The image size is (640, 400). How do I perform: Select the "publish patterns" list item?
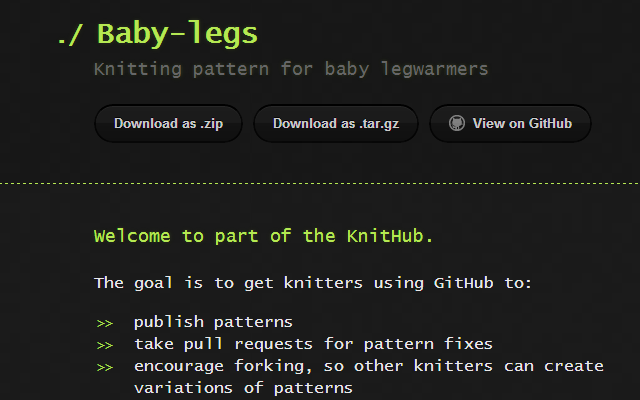tap(213, 322)
